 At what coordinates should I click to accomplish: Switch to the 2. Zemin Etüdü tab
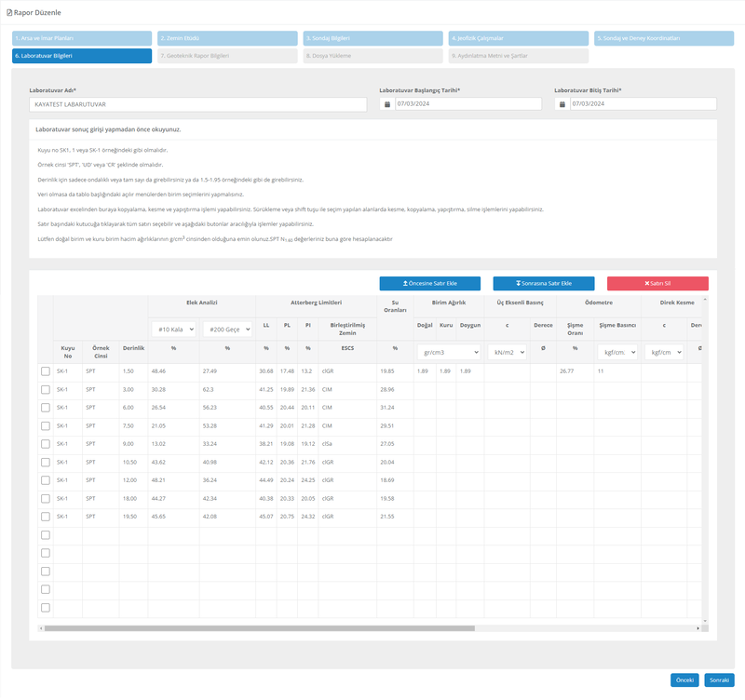click(227, 38)
